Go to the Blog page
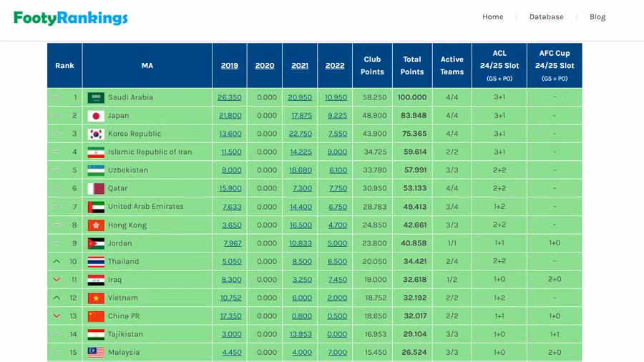644x362 pixels. click(597, 17)
